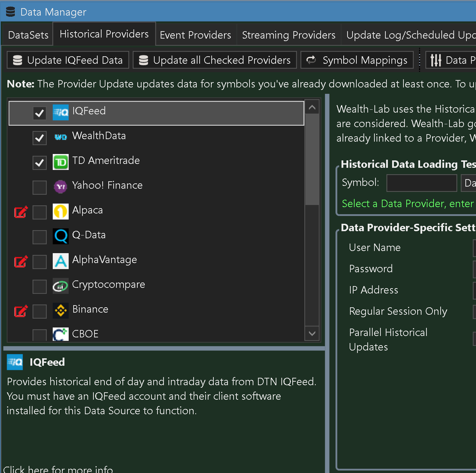This screenshot has height=473, width=476.
Task: Select the TD Ameritrade provider logo
Action: pyautogui.click(x=61, y=162)
